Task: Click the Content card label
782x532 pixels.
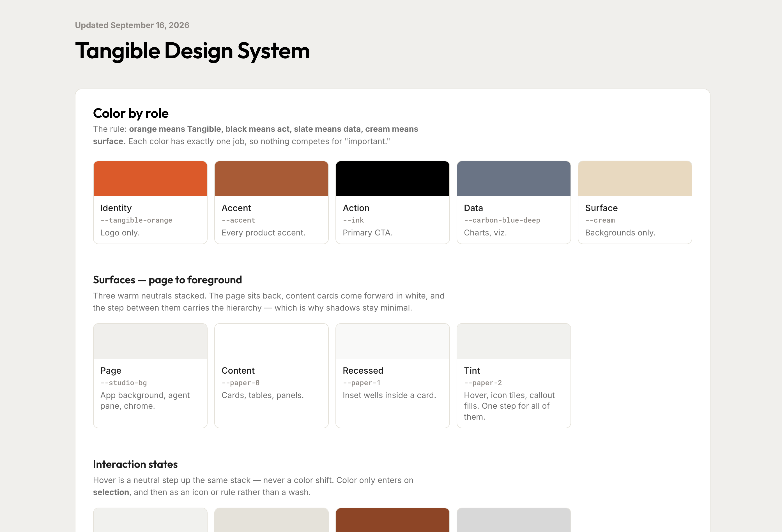Action: 238,371
